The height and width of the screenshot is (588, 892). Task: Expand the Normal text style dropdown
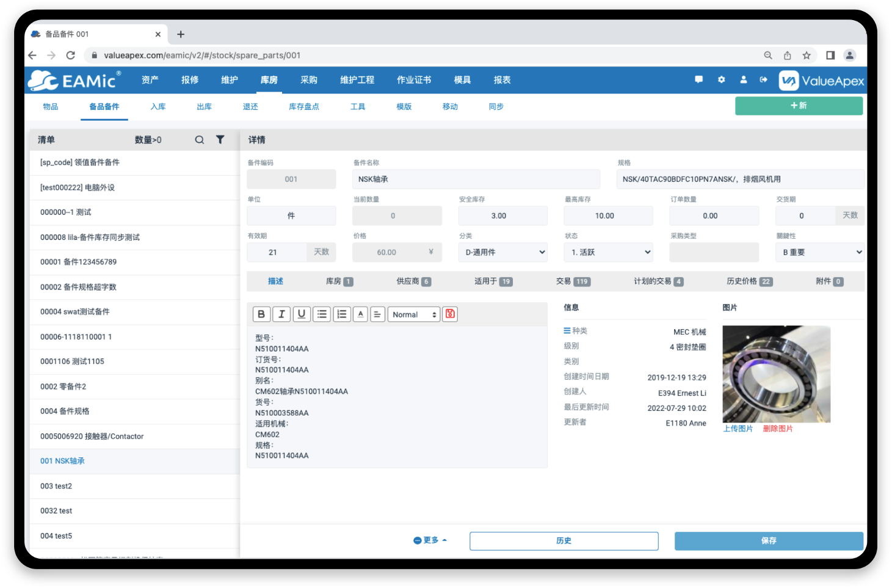tap(414, 314)
